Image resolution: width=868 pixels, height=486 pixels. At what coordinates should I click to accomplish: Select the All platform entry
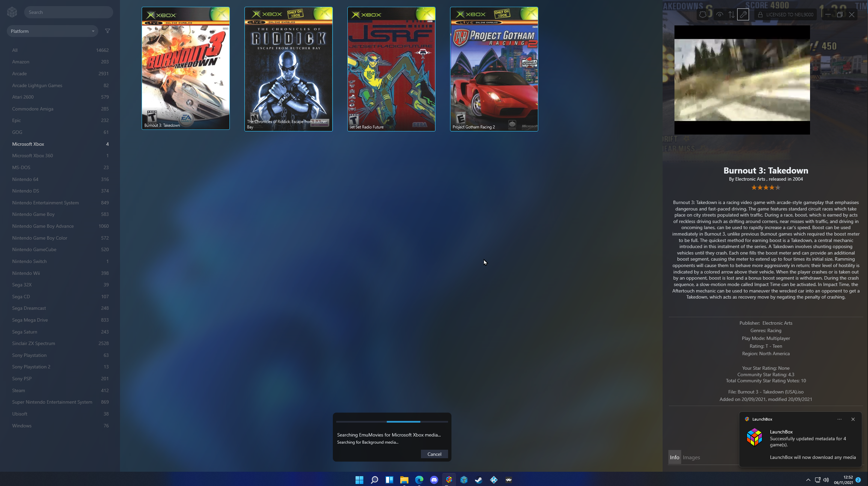point(60,50)
